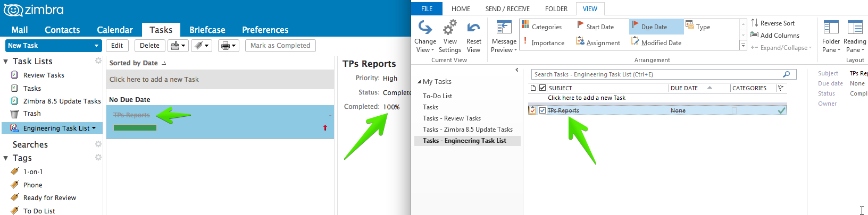Expand the Arrangement gallery in Outlook ribbon
Screen dimensions: 868x215
point(743,46)
